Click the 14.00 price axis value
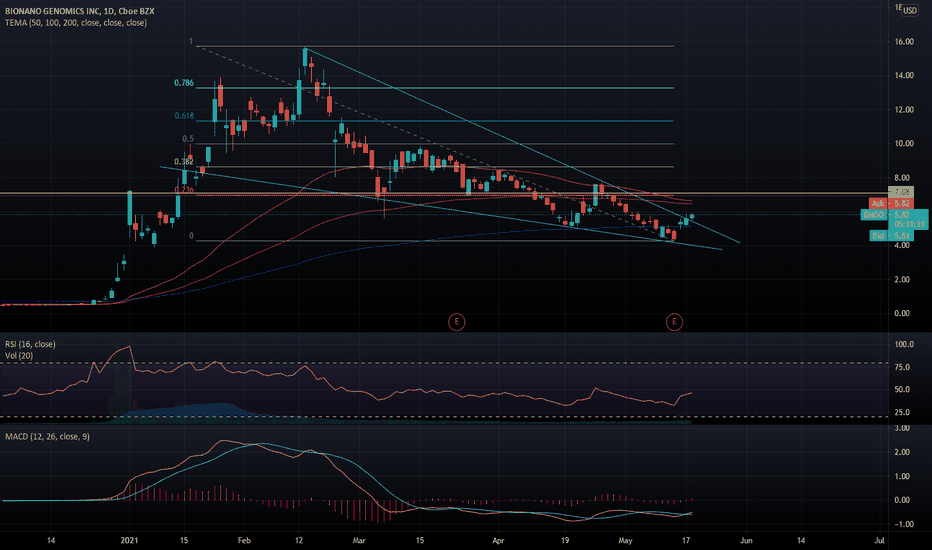Screen dimensions: 932x550 click(904, 76)
